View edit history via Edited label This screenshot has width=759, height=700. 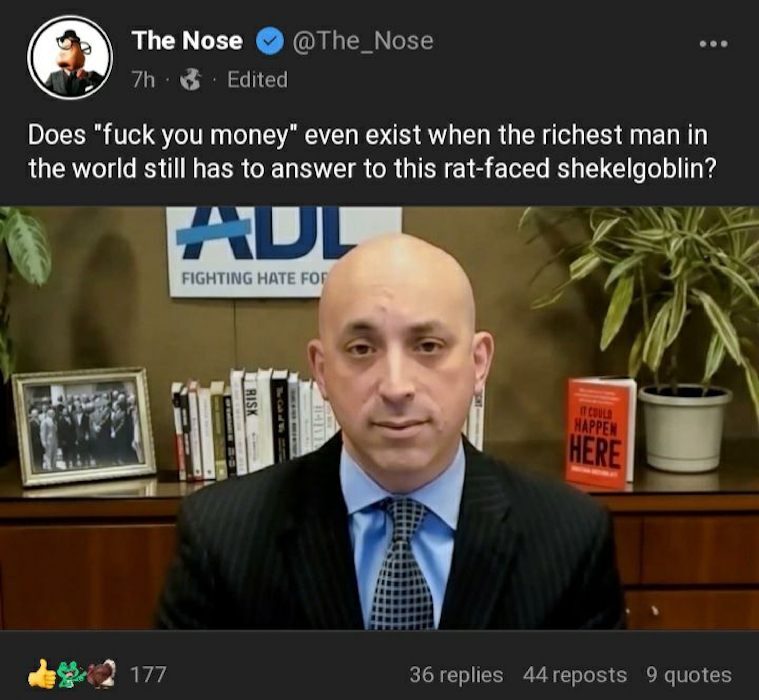258,80
